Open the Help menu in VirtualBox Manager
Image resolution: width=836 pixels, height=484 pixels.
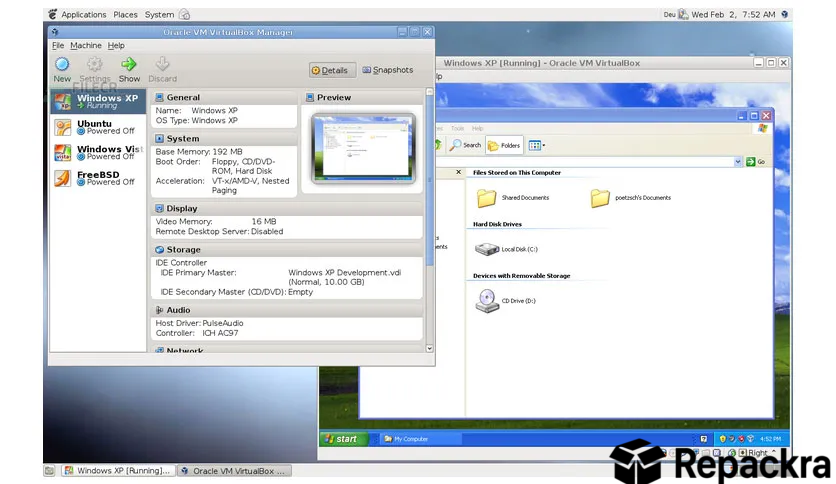(116, 46)
